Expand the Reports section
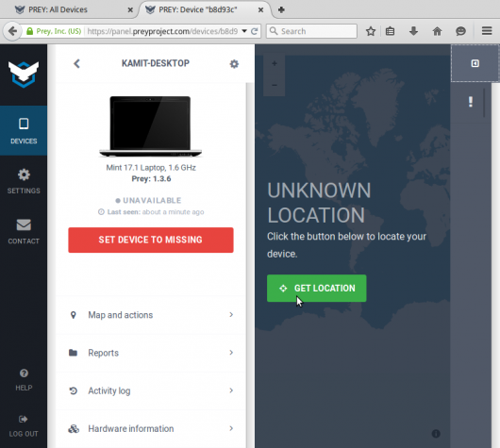The height and width of the screenshot is (448, 500). [x=151, y=353]
